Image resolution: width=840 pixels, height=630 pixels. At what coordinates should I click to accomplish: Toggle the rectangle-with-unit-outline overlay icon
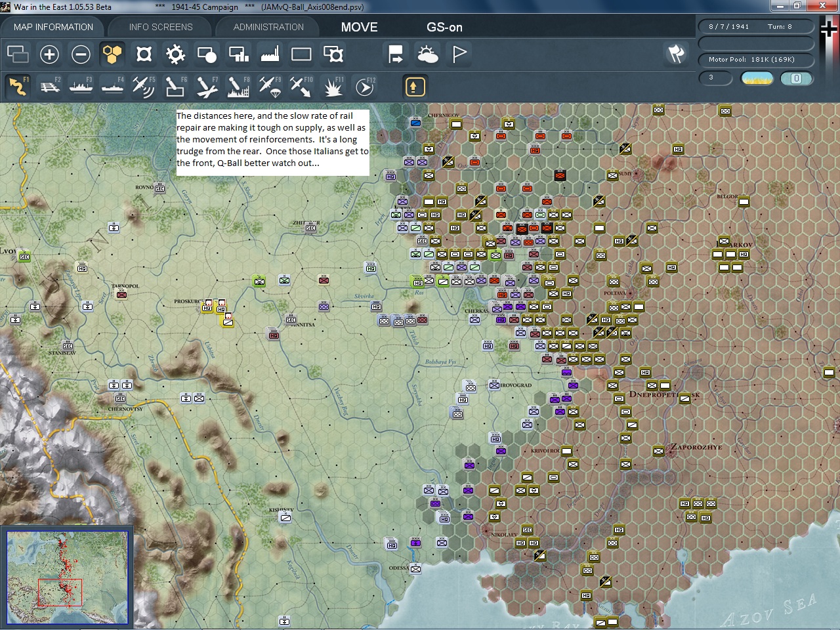333,54
